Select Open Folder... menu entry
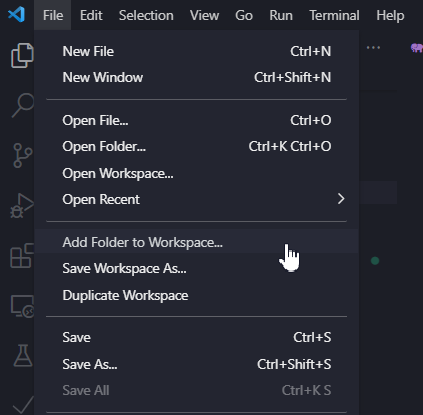The image size is (423, 415). [197, 146]
